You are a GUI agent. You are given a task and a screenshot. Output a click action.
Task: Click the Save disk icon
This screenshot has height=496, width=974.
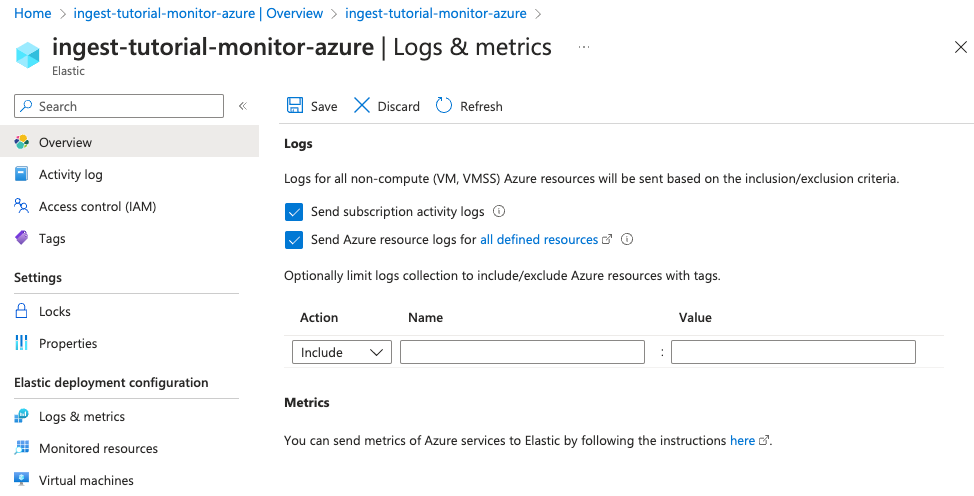point(295,106)
